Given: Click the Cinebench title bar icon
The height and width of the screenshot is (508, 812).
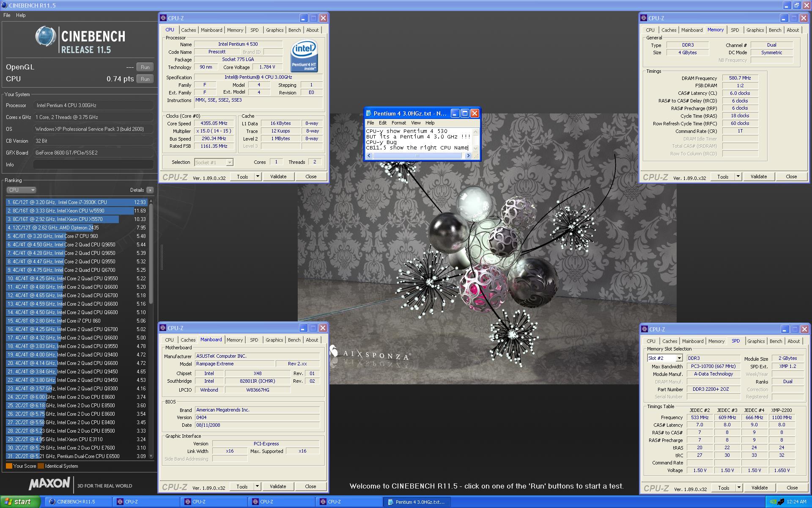Looking at the screenshot, I should pos(4,5).
